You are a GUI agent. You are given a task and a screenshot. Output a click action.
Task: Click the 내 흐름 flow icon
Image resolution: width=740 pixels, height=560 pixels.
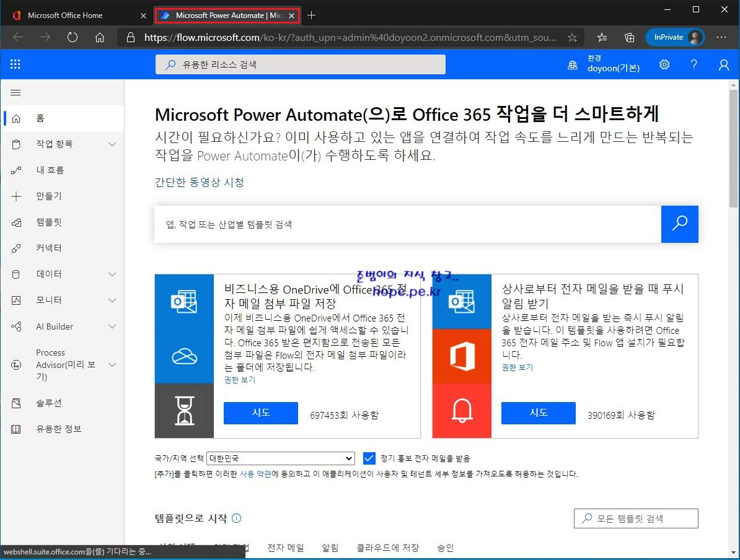[x=16, y=170]
